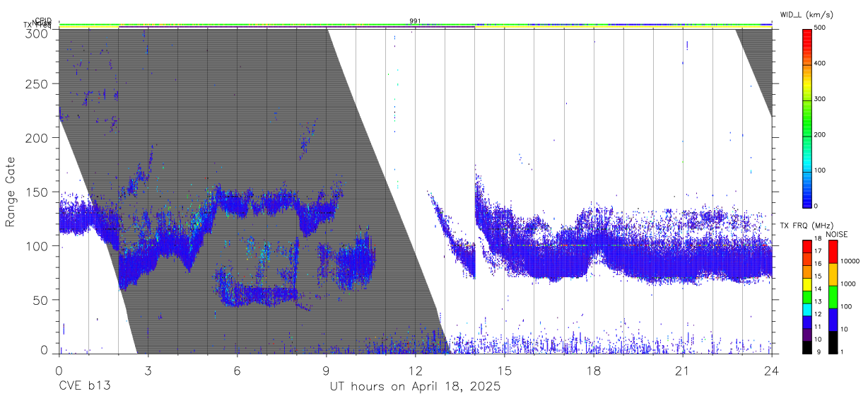This screenshot has width=868, height=401.
Task: Click the '10000' tick on NOISE legend
Action: click(x=850, y=262)
